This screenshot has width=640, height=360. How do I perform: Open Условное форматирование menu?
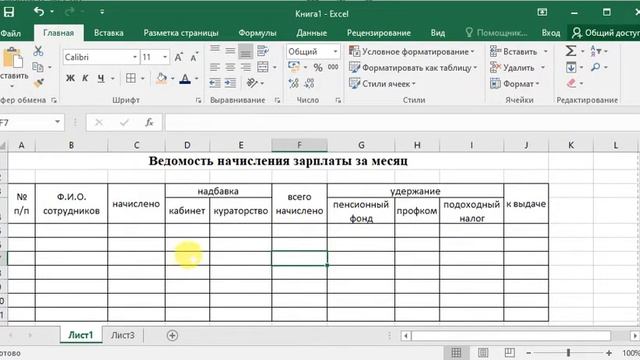point(412,51)
